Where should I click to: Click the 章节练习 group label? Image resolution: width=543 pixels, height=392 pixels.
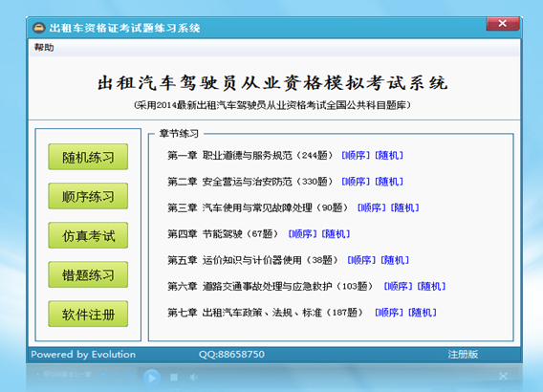179,133
